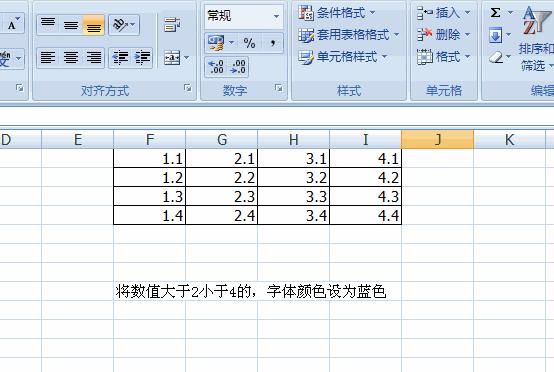Select cell containing 2.4
The width and height of the screenshot is (554, 372).
point(222,215)
